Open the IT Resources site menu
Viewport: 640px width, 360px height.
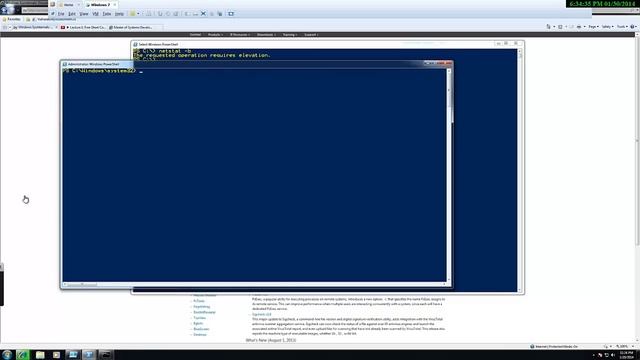tap(239, 35)
